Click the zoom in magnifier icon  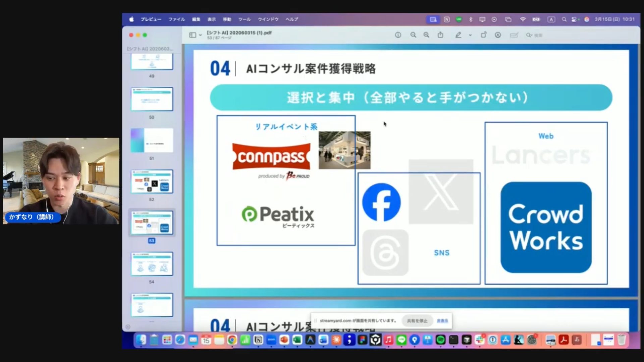coord(426,35)
